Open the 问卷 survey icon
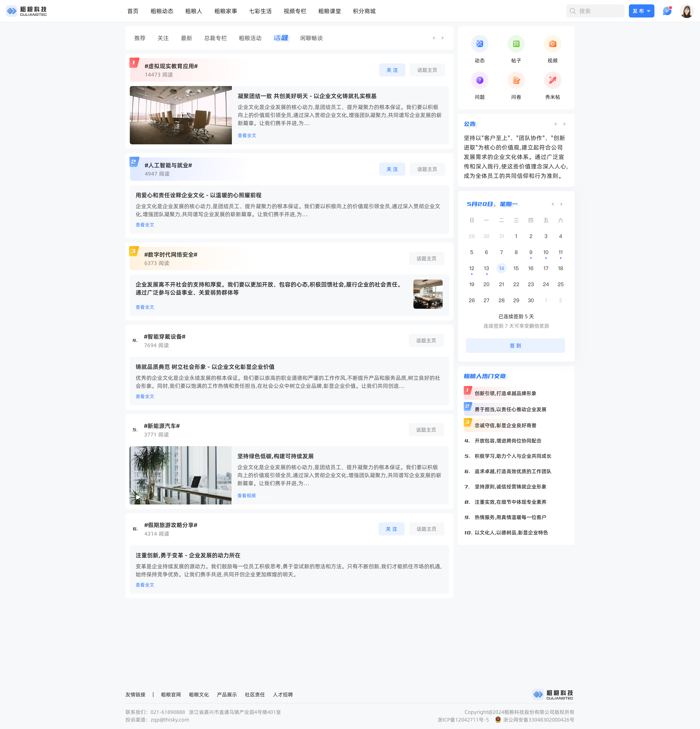Screen dimensions: 700x729 pos(516,80)
